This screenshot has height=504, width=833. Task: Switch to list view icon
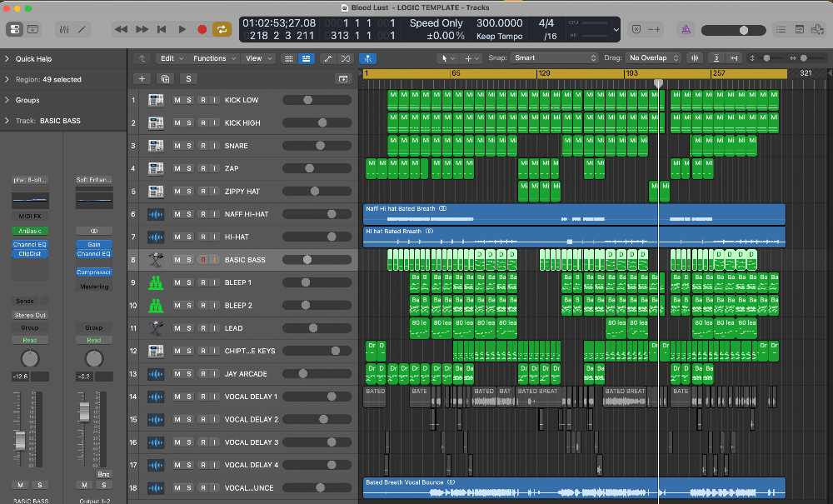(x=306, y=58)
